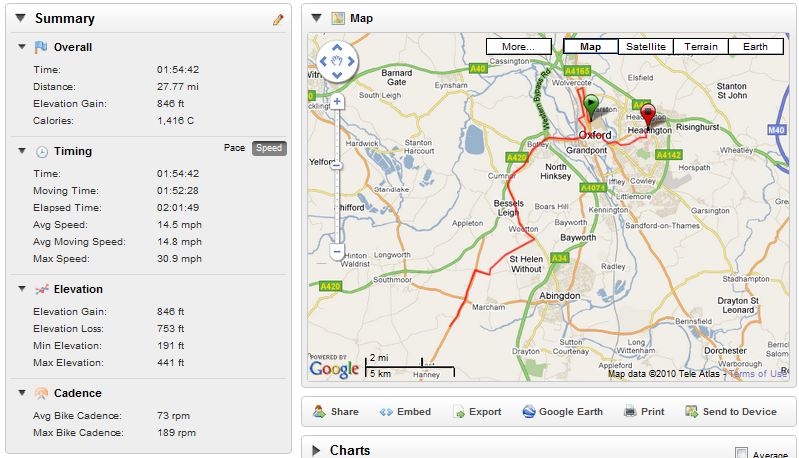Toggle the Average checkbox in Charts
The image size is (799, 458).
(741, 453)
